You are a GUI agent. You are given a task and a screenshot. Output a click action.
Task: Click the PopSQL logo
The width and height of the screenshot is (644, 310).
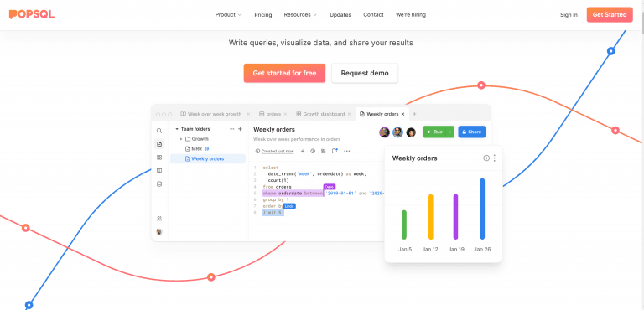pos(32,14)
